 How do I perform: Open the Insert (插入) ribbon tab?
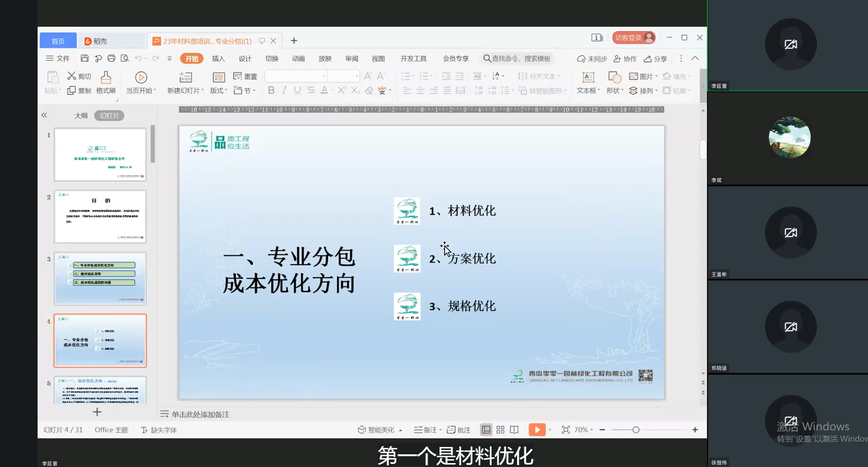[218, 59]
